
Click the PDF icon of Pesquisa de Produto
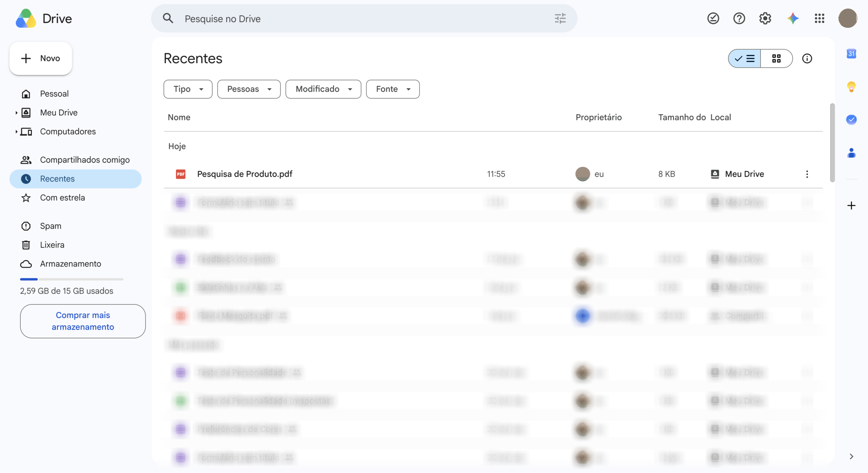click(x=181, y=174)
